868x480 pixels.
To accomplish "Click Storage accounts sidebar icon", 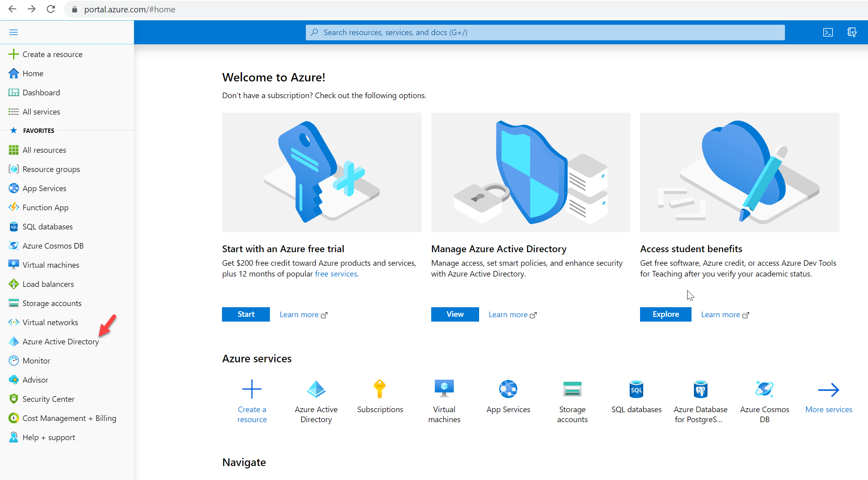I will point(14,303).
